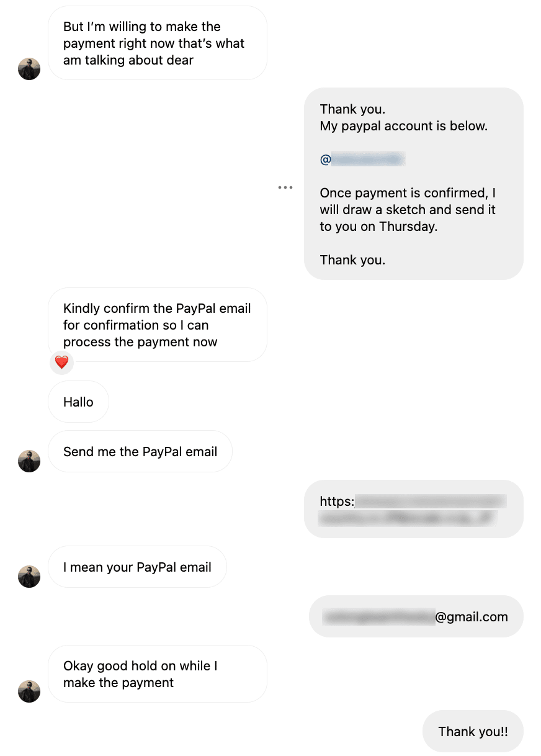
Task: Click the avatar next to 'I mean your PayPal email'
Action: coord(29,577)
